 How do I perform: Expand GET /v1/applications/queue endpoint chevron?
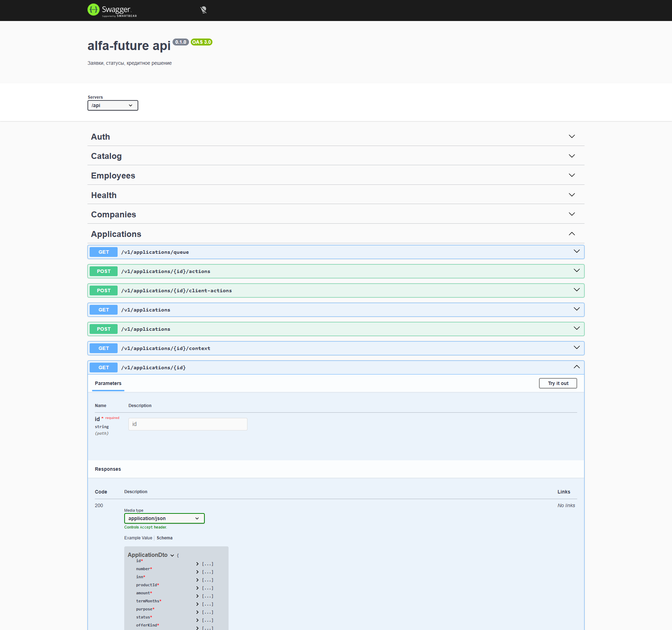click(x=576, y=251)
